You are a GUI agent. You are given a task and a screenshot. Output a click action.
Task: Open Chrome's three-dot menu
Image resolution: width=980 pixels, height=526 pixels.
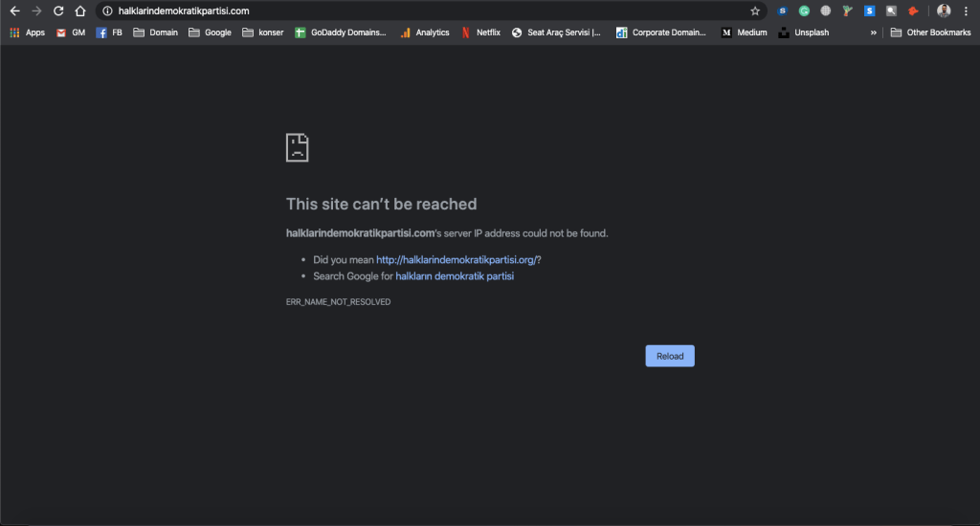coord(966,11)
